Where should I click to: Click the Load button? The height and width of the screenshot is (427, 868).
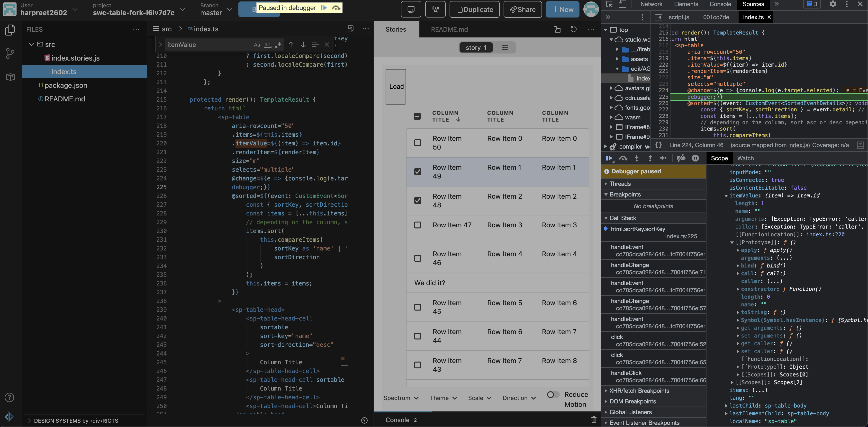396,87
